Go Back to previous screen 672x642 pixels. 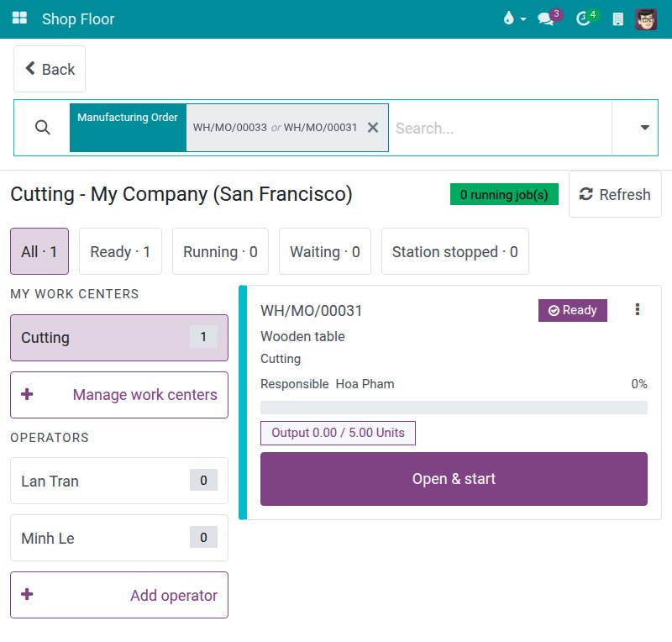point(50,69)
